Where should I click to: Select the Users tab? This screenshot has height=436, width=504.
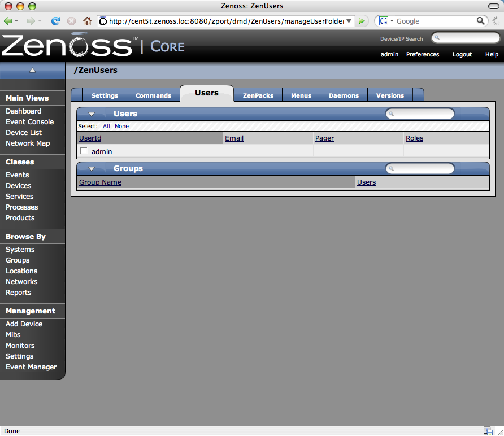pyautogui.click(x=207, y=93)
